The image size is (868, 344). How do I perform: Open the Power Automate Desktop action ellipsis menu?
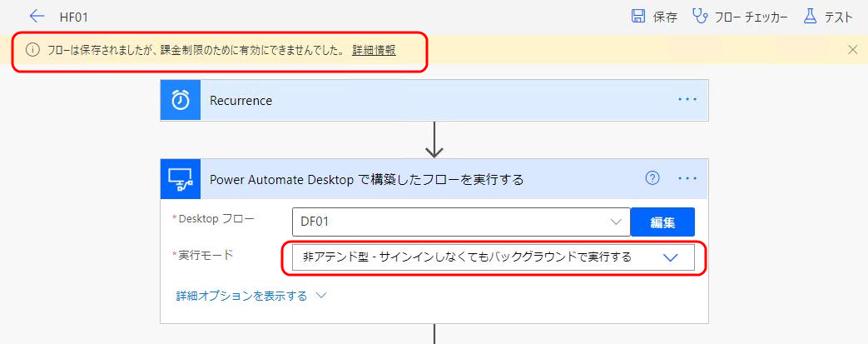click(x=687, y=178)
